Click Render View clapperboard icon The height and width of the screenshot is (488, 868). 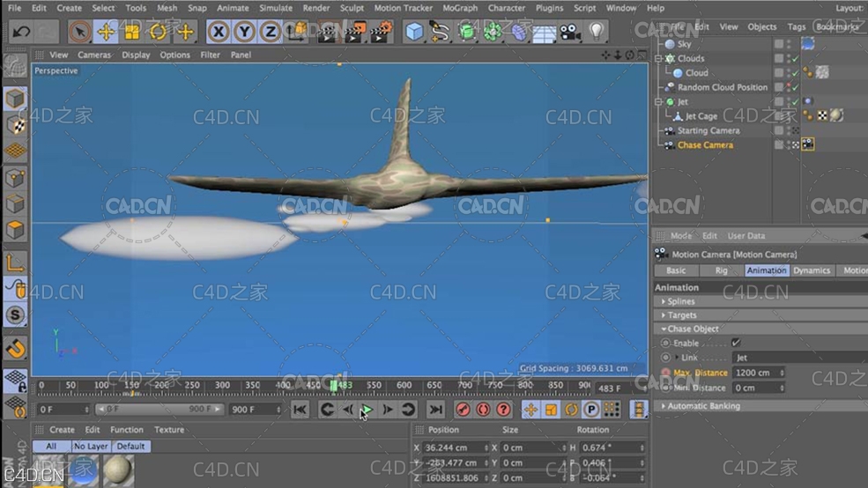coord(328,32)
